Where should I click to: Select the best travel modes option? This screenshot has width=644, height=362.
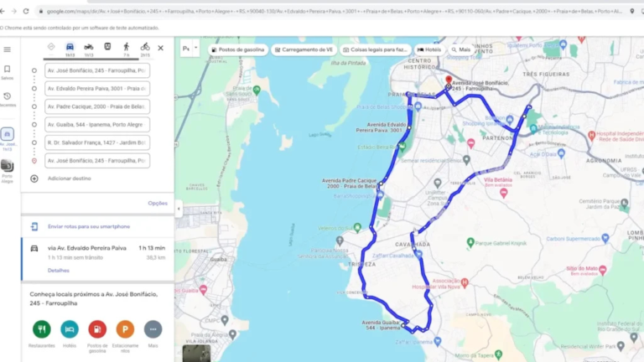tap(51, 47)
